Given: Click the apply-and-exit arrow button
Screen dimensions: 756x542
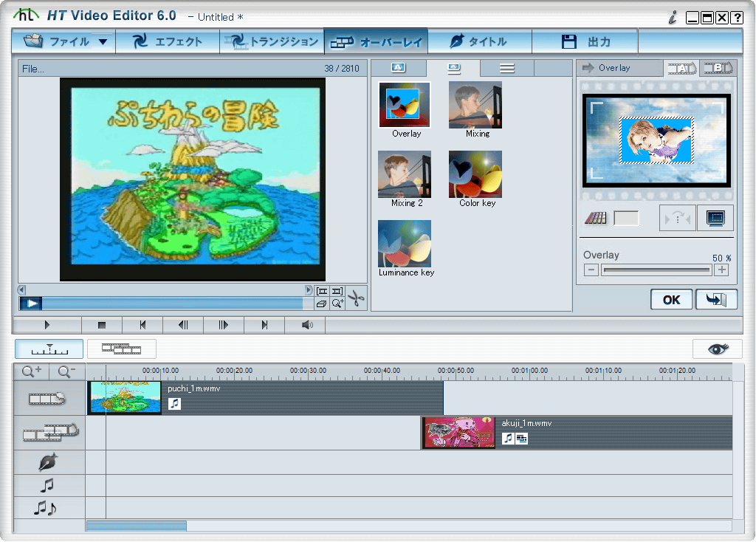Looking at the screenshot, I should pyautogui.click(x=716, y=300).
